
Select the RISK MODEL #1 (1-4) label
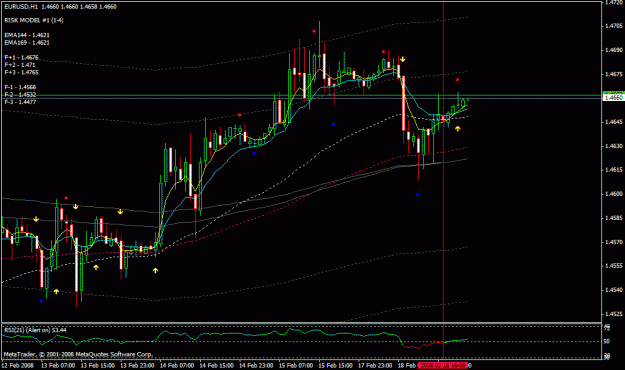(34, 20)
